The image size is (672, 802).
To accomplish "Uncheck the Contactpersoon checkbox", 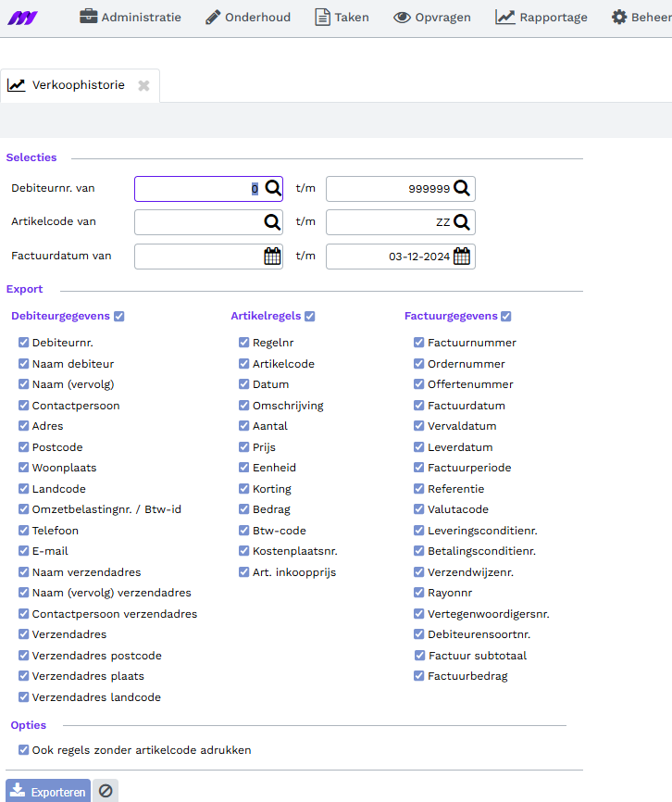I will [23, 405].
